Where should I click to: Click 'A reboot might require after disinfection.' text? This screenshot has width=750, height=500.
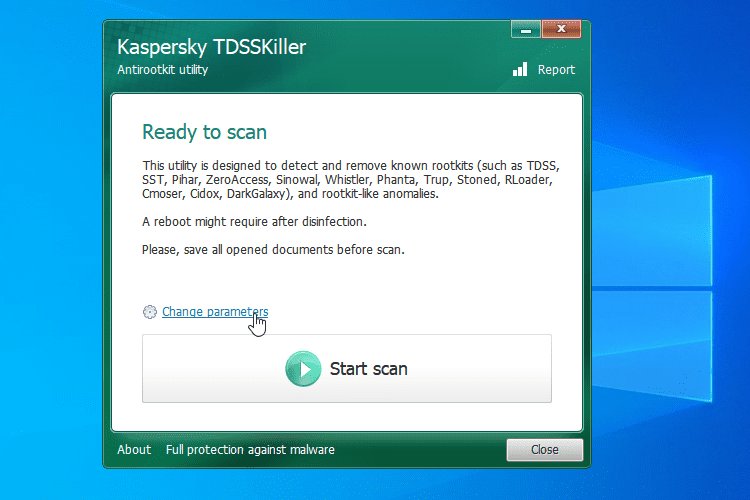click(254, 222)
